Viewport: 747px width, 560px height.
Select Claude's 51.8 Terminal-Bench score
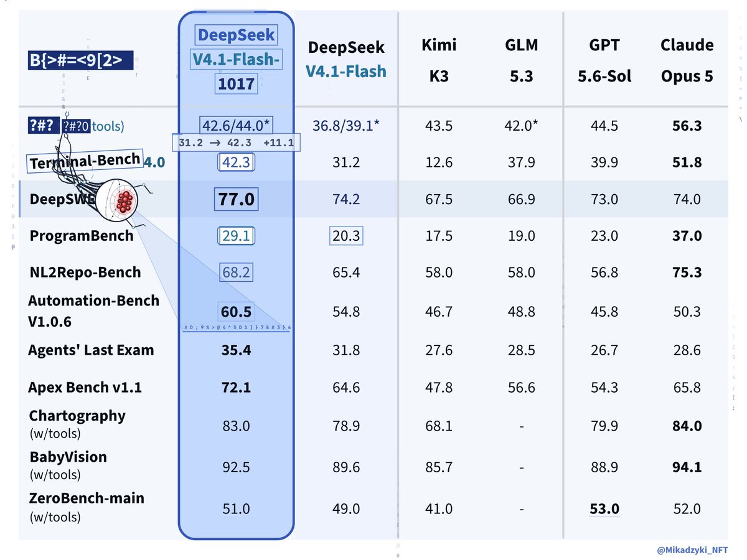tap(687, 163)
